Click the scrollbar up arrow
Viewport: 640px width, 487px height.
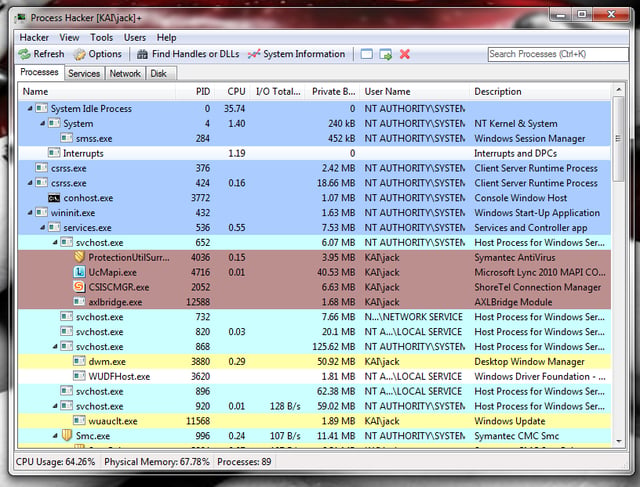pos(618,89)
